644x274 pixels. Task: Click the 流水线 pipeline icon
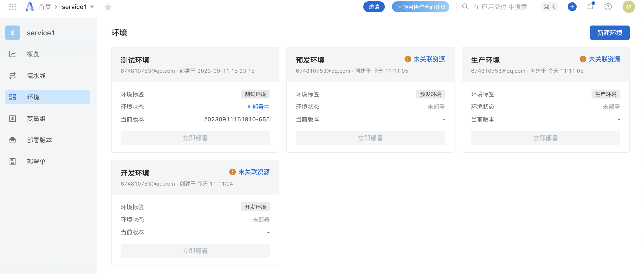pyautogui.click(x=13, y=76)
